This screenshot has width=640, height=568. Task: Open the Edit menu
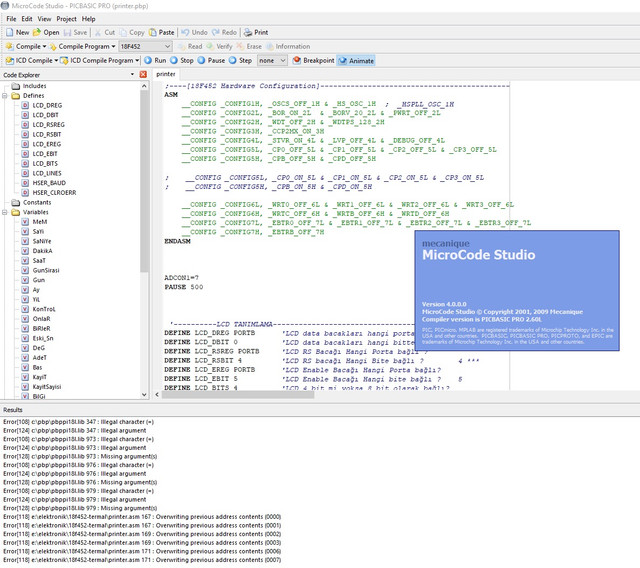pyautogui.click(x=27, y=19)
